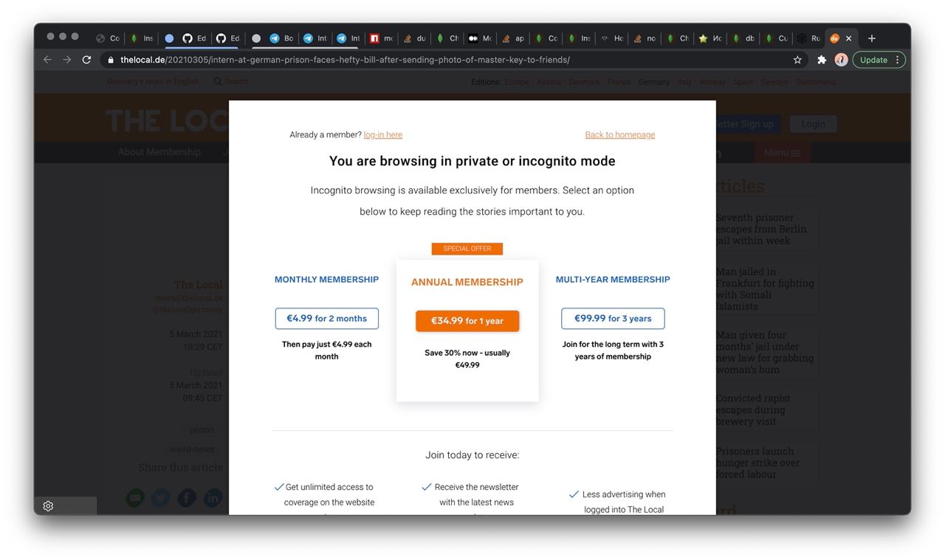Screen dimensions: 945x560
Task: Click the 'log-in here' link
Action: (x=383, y=135)
